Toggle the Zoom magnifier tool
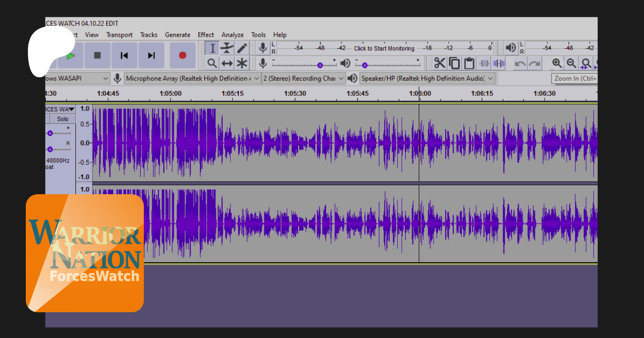Screen dimensions: 644x338 (x=212, y=64)
